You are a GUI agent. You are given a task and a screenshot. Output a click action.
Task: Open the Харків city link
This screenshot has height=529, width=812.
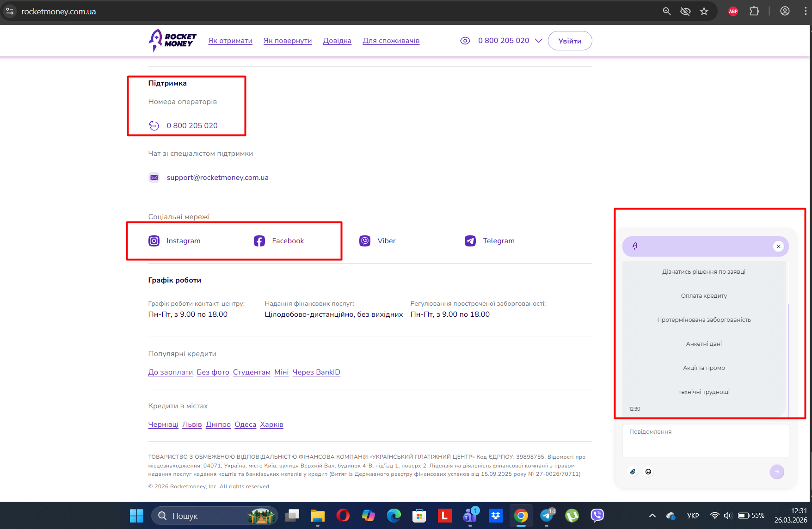tap(272, 424)
